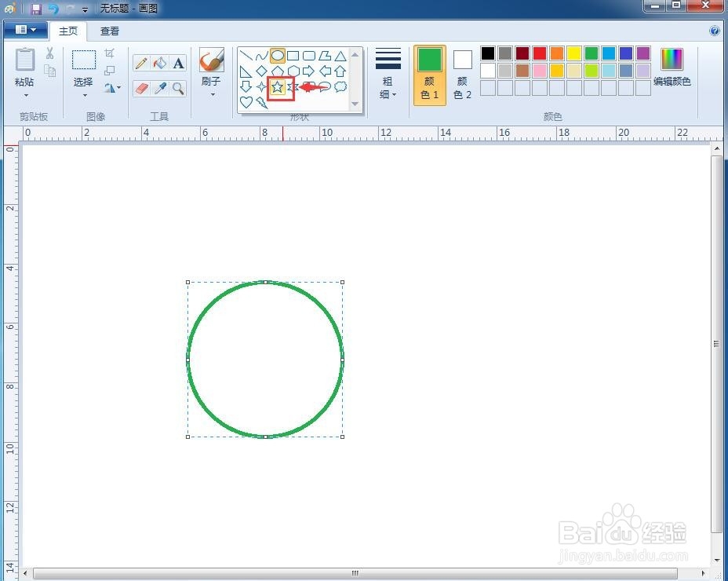Image resolution: width=728 pixels, height=581 pixels.
Task: Pick the purple color swatch
Action: [643, 53]
